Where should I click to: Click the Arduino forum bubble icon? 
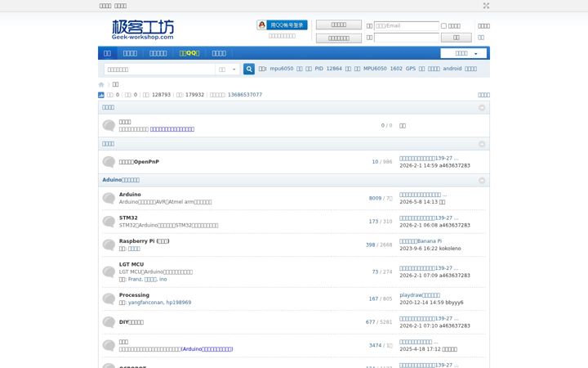click(x=109, y=198)
